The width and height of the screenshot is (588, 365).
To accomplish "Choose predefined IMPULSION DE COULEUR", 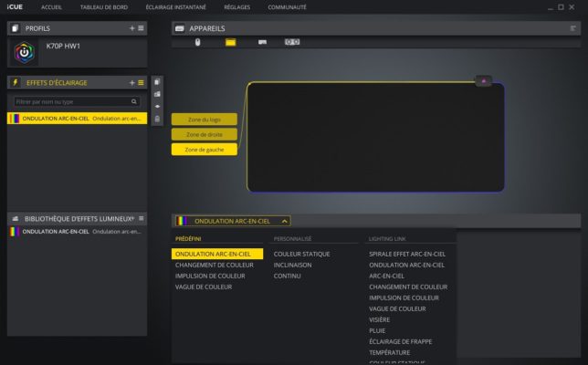I will tap(210, 276).
